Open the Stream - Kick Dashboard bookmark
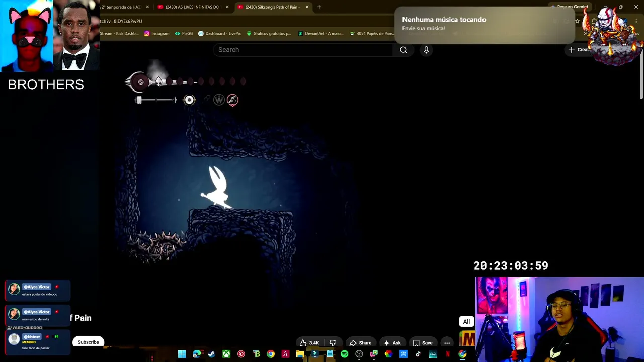644x362 pixels. (x=119, y=34)
